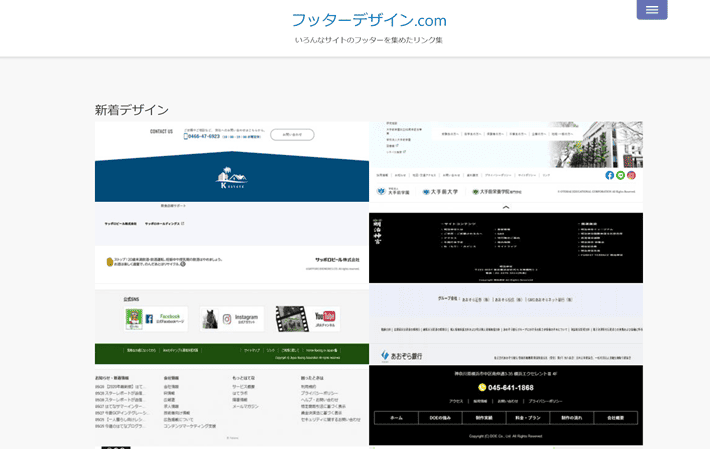Open the footer thumbnail listing お知らせ columns
Screen dimensions: 710x449
click(232, 406)
